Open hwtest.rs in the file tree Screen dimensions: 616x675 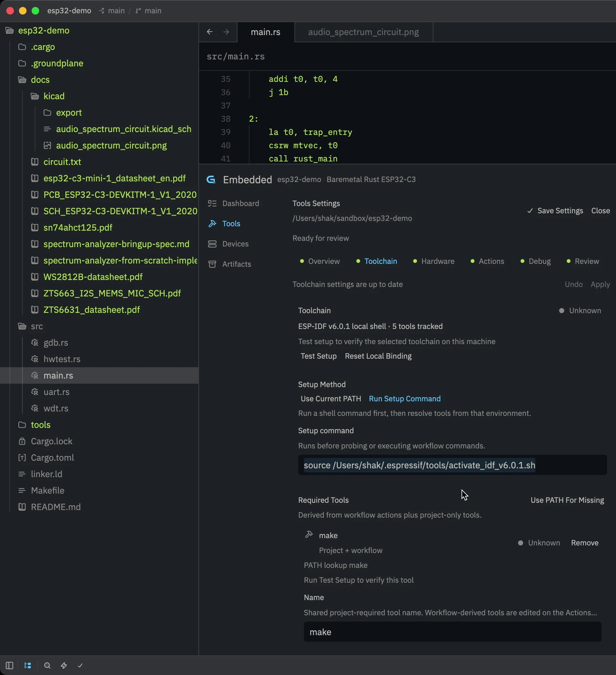[62, 359]
